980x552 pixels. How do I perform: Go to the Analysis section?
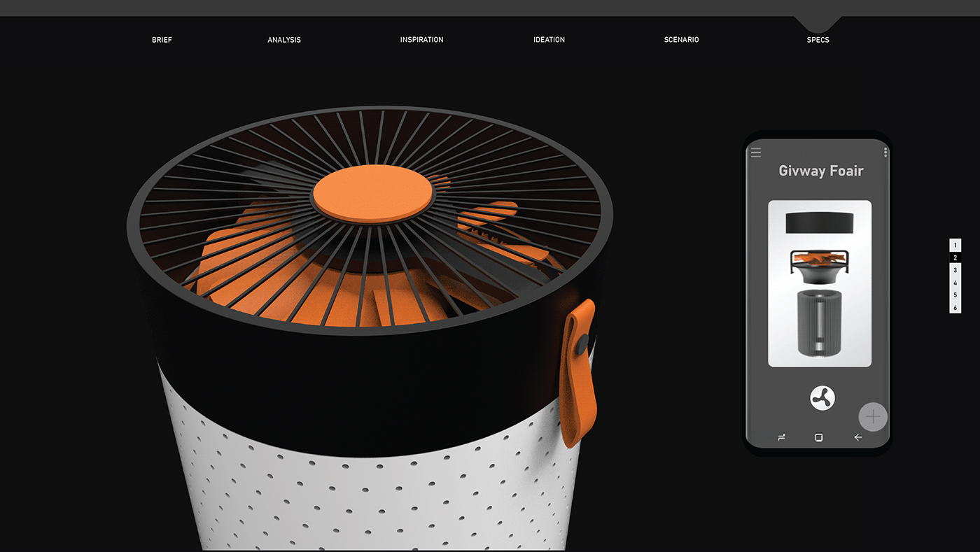coord(284,40)
